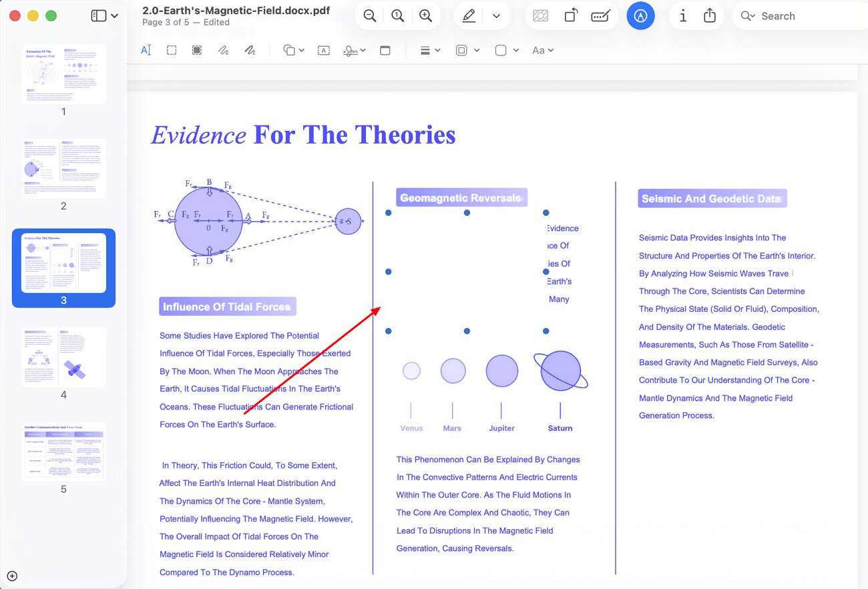Click the 'Venus' planet label
This screenshot has width=868, height=589.
[x=411, y=428]
